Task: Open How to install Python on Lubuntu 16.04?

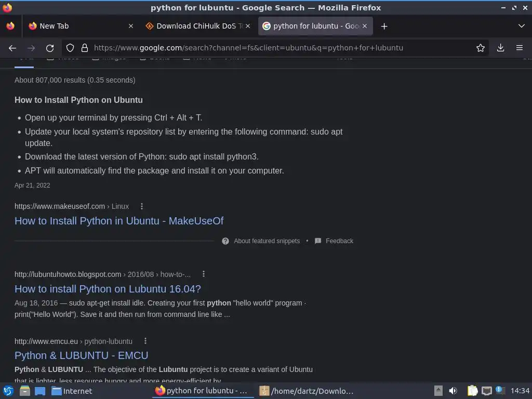Action: point(108,289)
